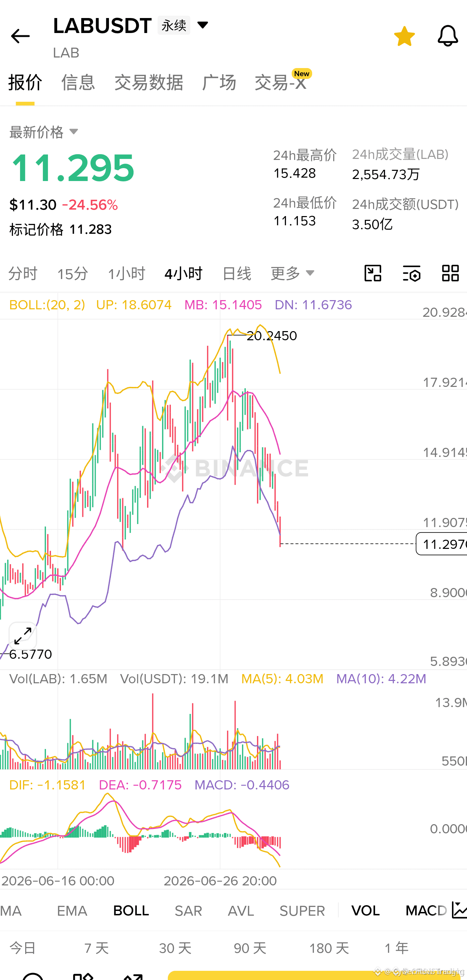Tap the UP: 18.6074 value
Viewport: 467px width, 980px height.
click(133, 305)
